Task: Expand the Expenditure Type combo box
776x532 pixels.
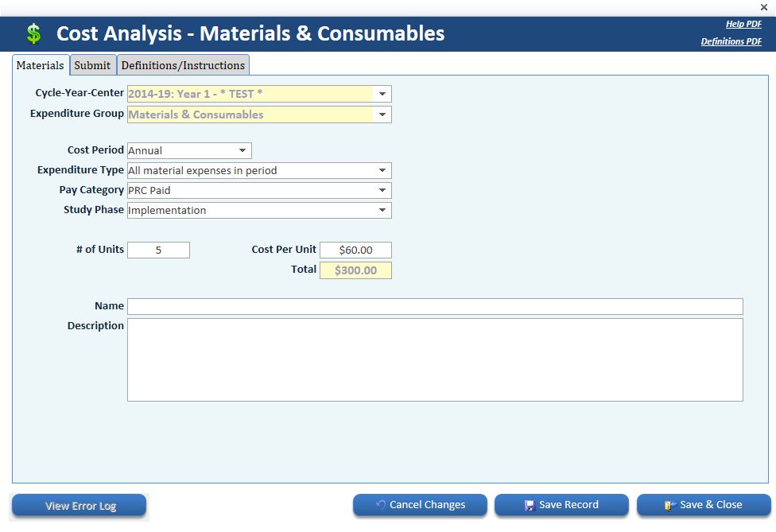Action: (x=382, y=170)
